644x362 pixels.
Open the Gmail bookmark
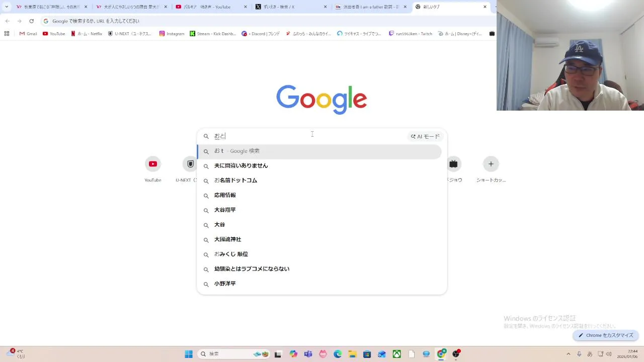pyautogui.click(x=28, y=34)
